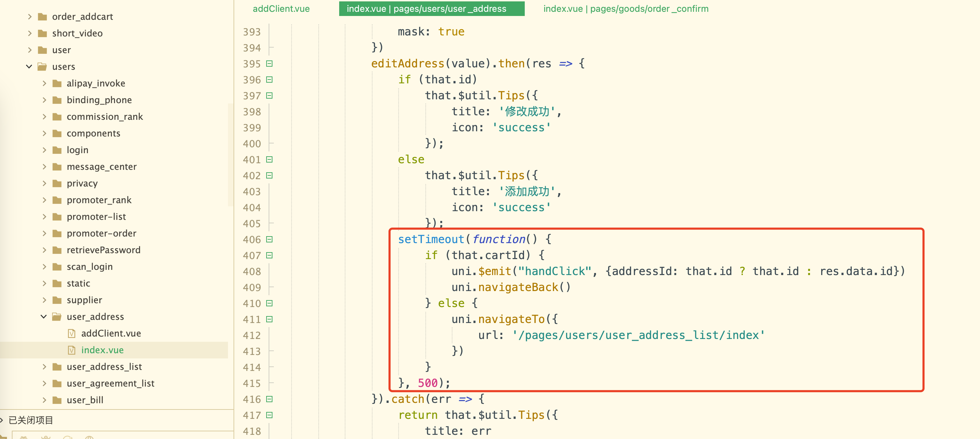Fold code block at line 401
Screen dimensions: 980x439
pos(269,159)
